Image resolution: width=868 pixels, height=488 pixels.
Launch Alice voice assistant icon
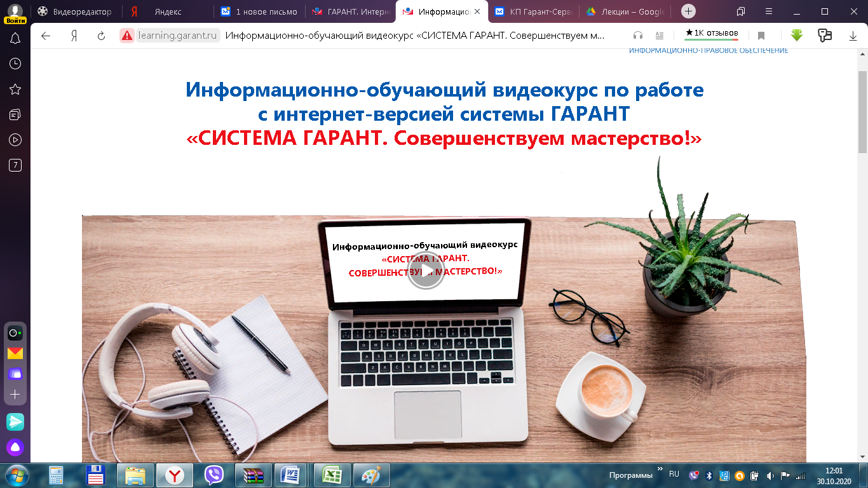[x=15, y=447]
